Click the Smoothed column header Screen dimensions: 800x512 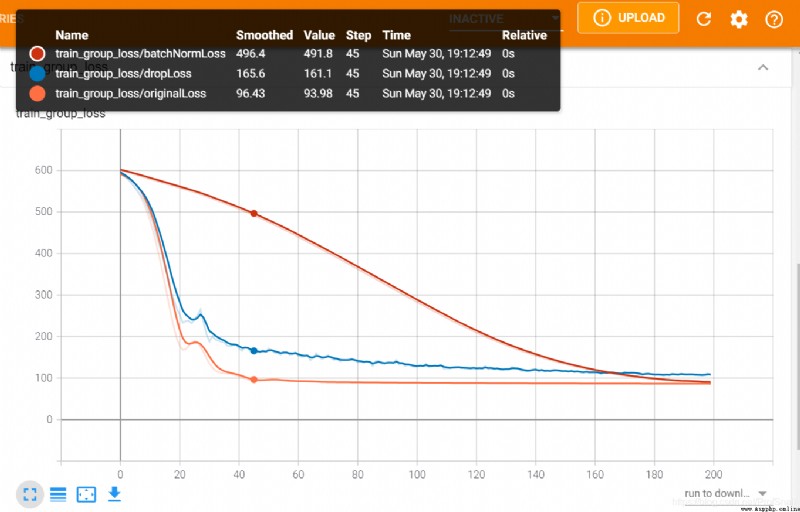264,35
